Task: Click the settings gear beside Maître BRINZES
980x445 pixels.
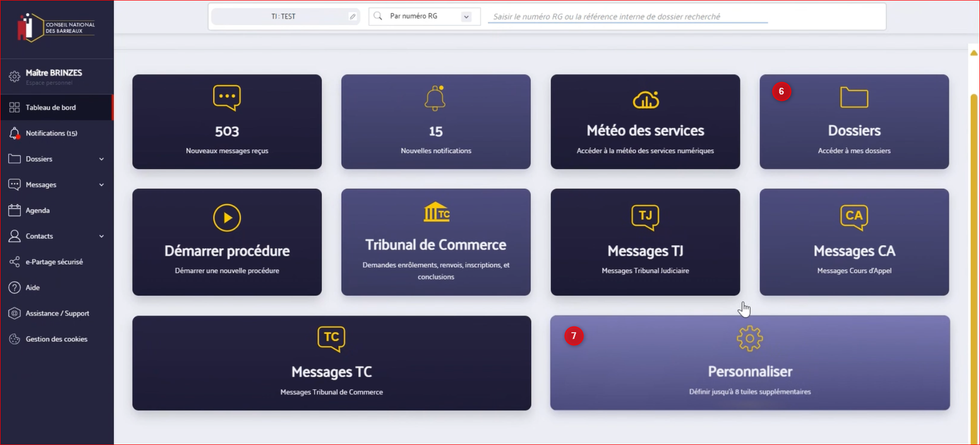Action: [15, 76]
